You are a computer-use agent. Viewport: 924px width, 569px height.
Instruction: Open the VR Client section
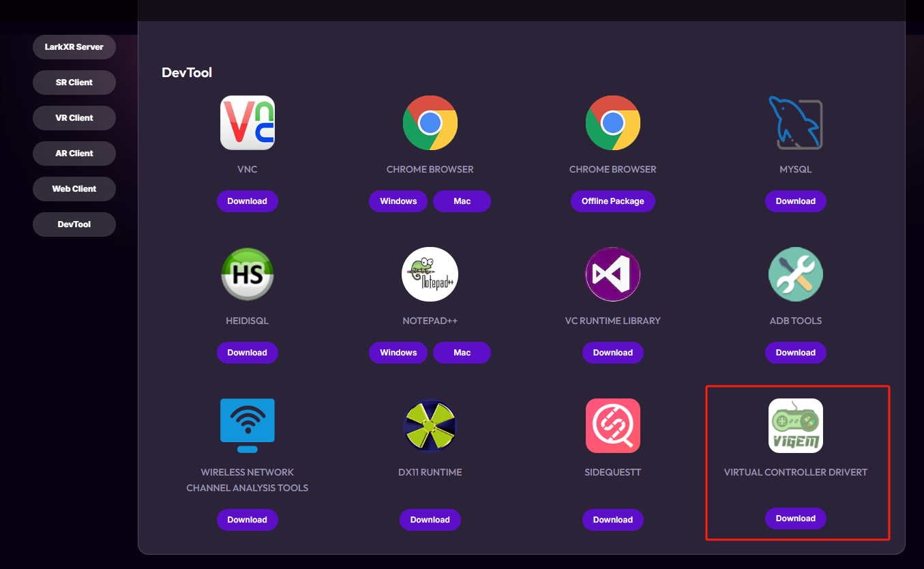(74, 118)
